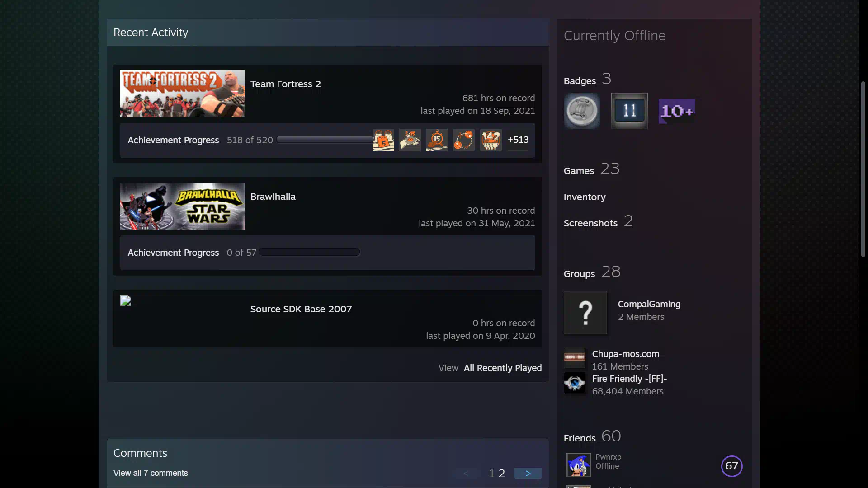868x488 pixels.
Task: Click the level 67 friend badge
Action: (x=731, y=466)
